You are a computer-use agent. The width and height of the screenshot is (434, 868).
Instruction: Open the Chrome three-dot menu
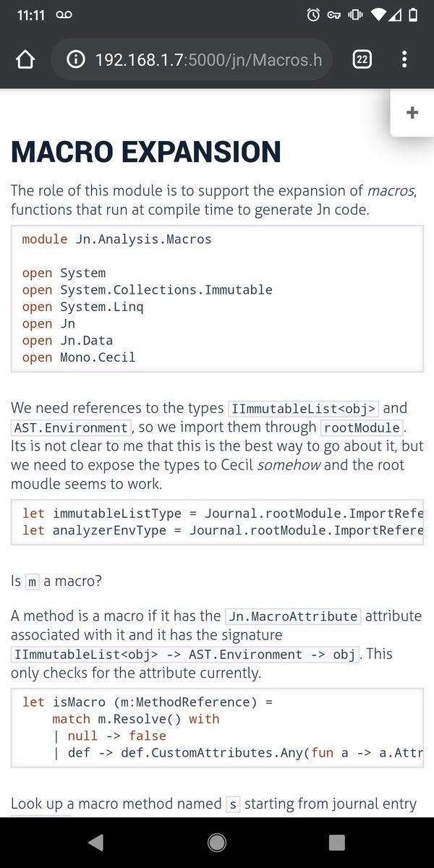coord(404,59)
